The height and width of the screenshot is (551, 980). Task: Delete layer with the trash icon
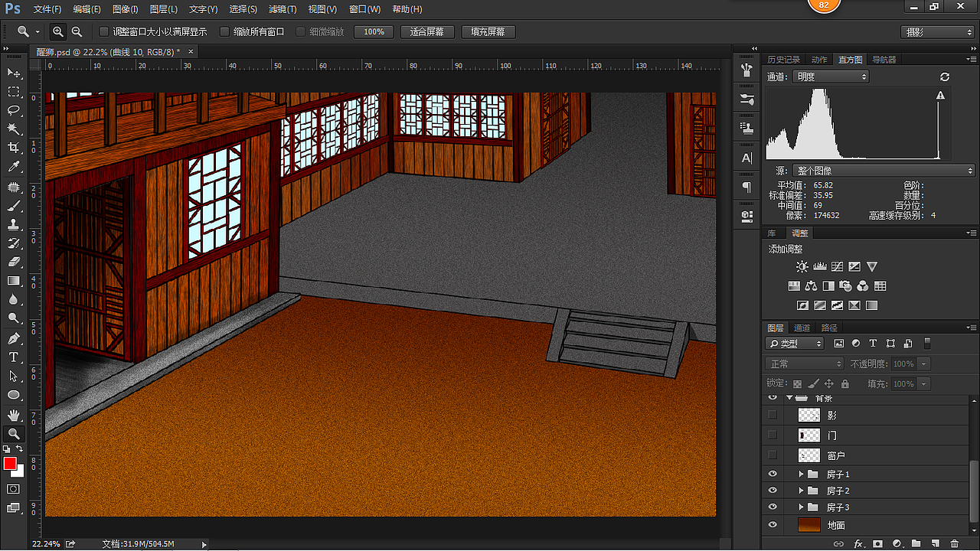pyautogui.click(x=954, y=543)
